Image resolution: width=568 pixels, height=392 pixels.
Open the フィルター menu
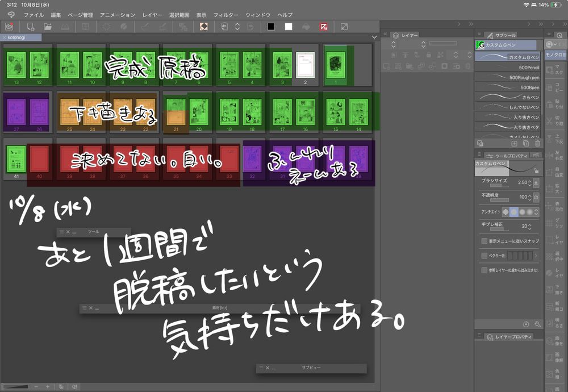225,15
